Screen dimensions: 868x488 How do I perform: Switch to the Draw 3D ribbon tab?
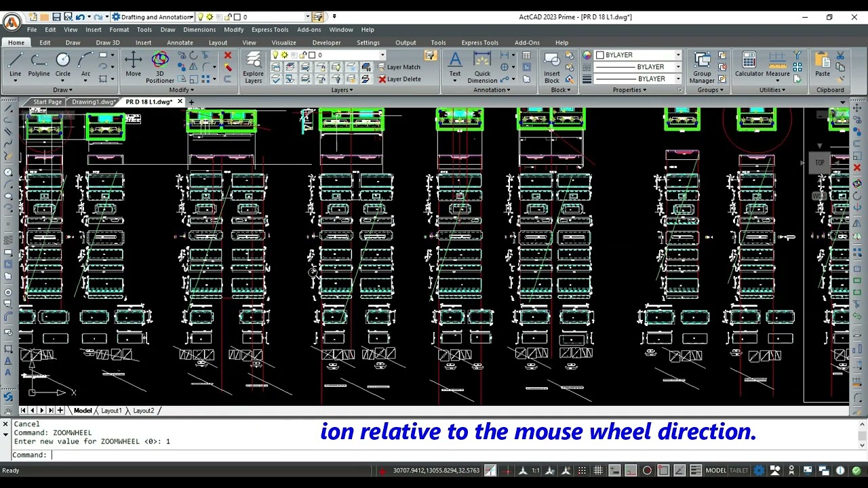click(107, 43)
